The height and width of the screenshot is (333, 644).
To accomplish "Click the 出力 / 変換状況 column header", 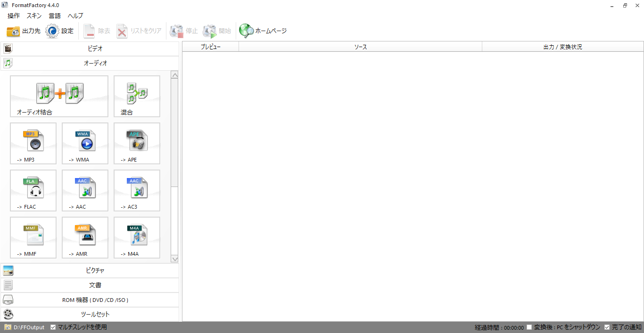I will [563, 47].
